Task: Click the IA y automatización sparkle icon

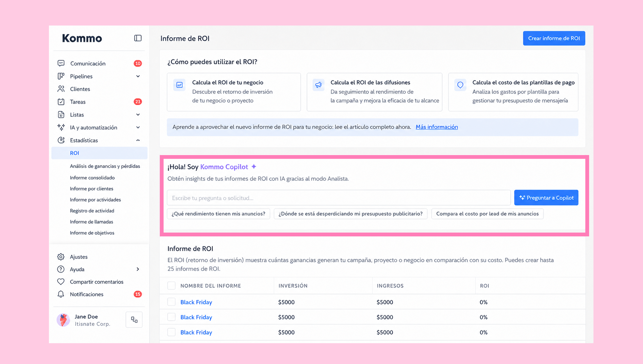Action: tap(61, 127)
